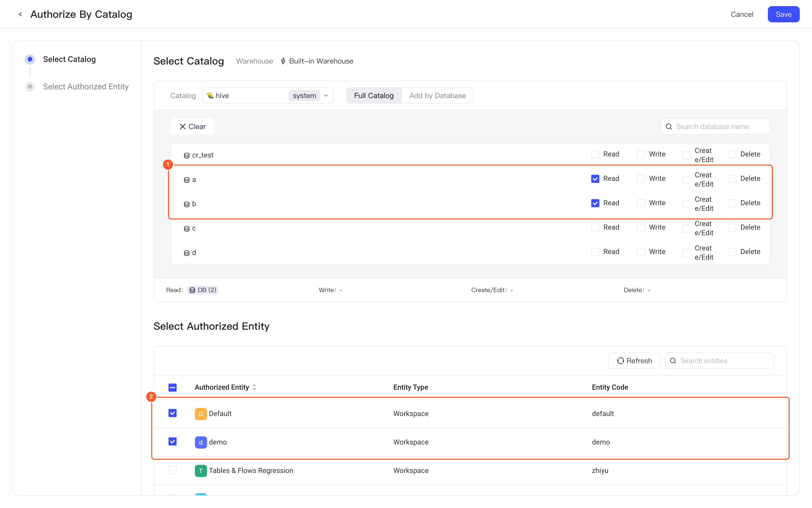Uncheck Read permission for database a
This screenshot has height=508, width=812.
point(595,179)
